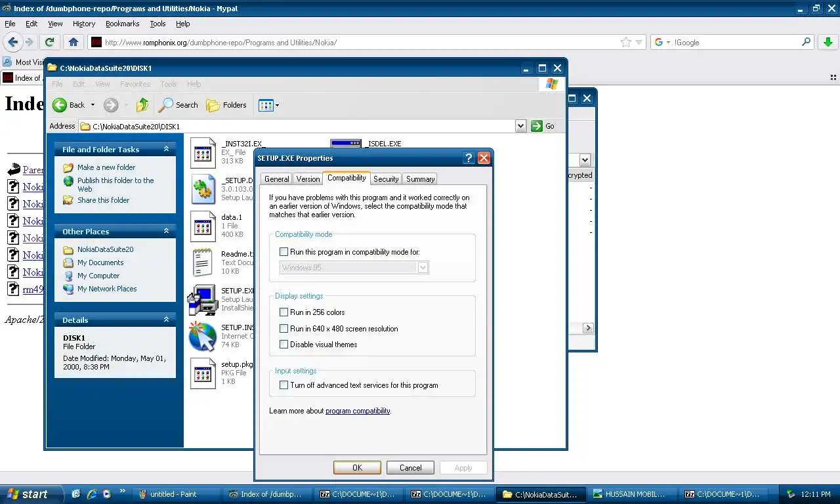Click browser back arrow in Mypal
The height and width of the screenshot is (504, 840).
pos(13,42)
